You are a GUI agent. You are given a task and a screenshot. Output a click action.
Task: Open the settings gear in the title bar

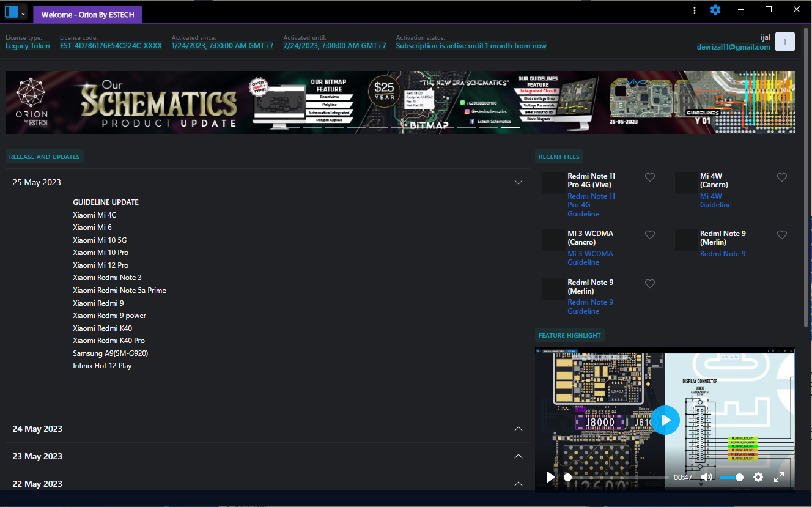tap(715, 10)
